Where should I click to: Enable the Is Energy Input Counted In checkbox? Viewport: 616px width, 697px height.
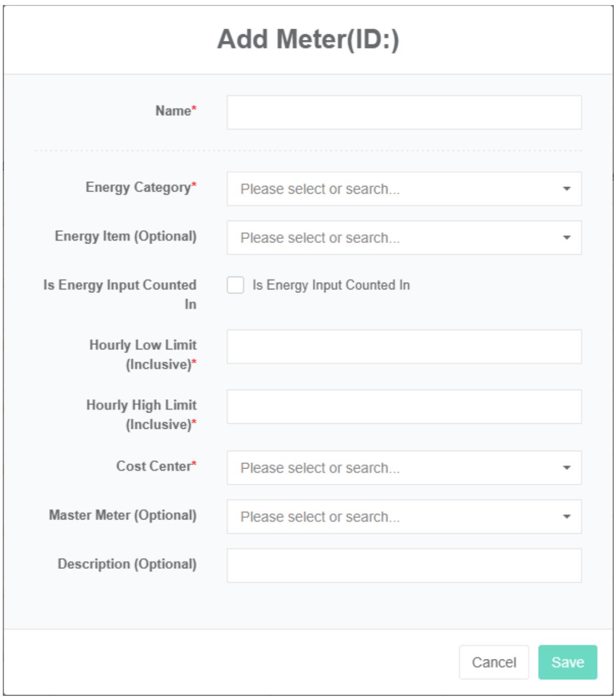(236, 285)
